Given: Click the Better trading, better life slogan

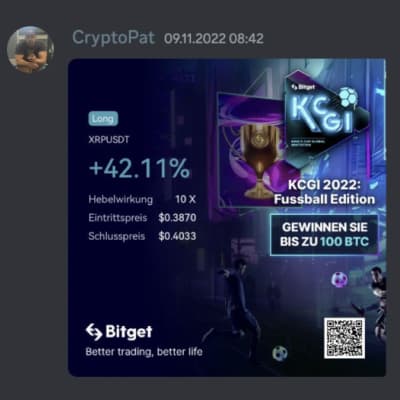Looking at the screenshot, I should (144, 352).
